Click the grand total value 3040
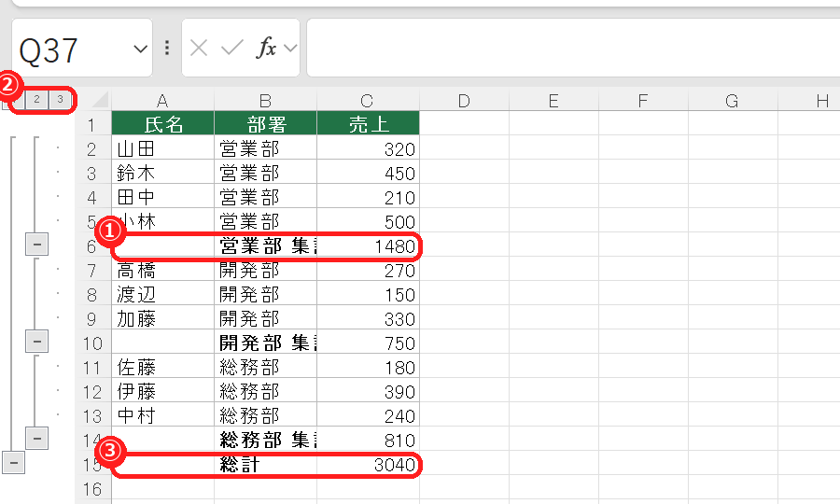Screen dimensions: 840x504 pyautogui.click(x=368, y=464)
